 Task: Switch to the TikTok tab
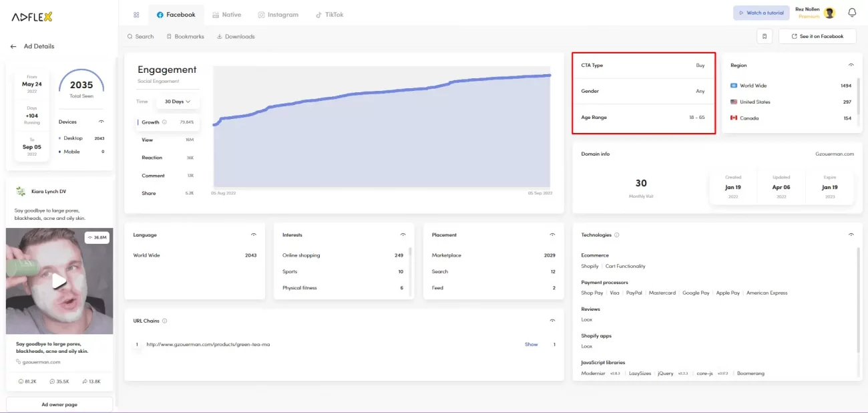329,15
